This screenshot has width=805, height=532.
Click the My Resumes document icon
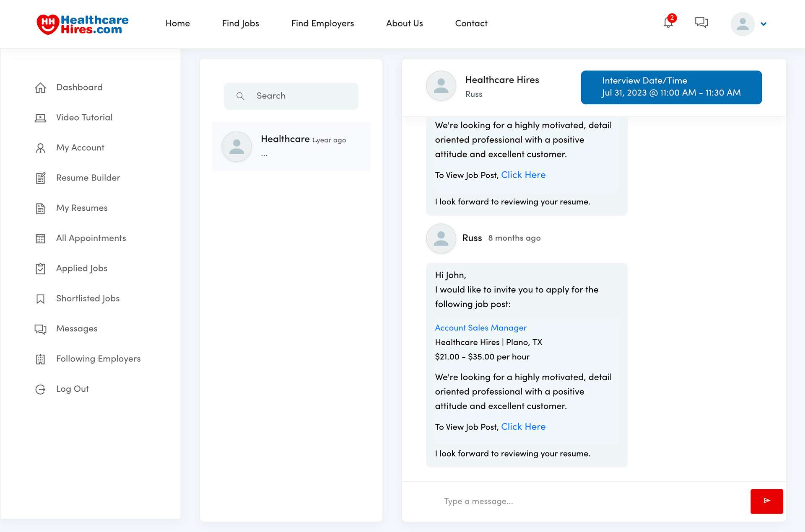[40, 208]
